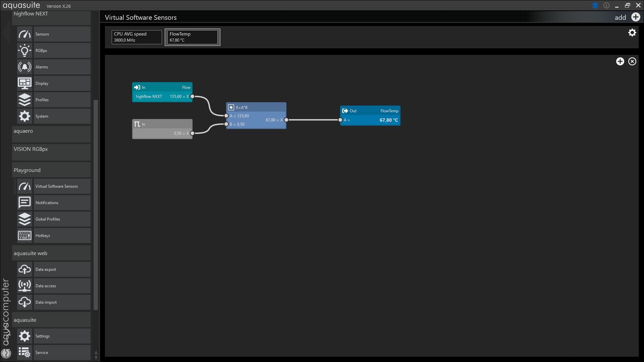Click the highflow NEXT label on Flow node

point(149,97)
